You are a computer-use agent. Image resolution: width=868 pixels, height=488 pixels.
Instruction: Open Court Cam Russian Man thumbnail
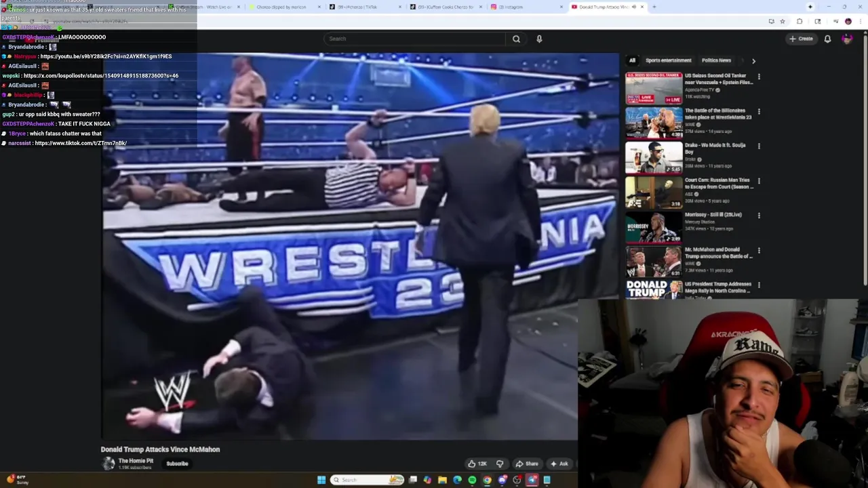pyautogui.click(x=654, y=192)
